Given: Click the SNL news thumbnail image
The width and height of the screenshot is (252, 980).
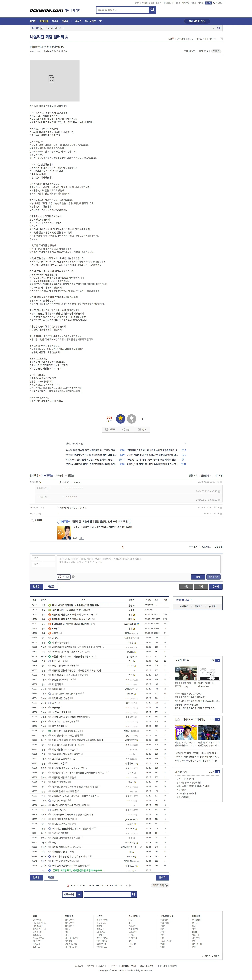Looking at the screenshot, I should (64, 533).
